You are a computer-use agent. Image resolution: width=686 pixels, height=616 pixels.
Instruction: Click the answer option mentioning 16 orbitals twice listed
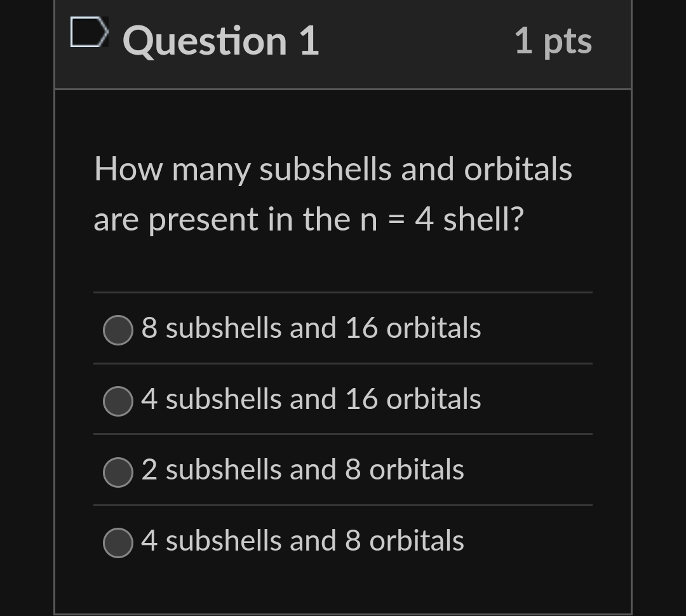tap(311, 399)
